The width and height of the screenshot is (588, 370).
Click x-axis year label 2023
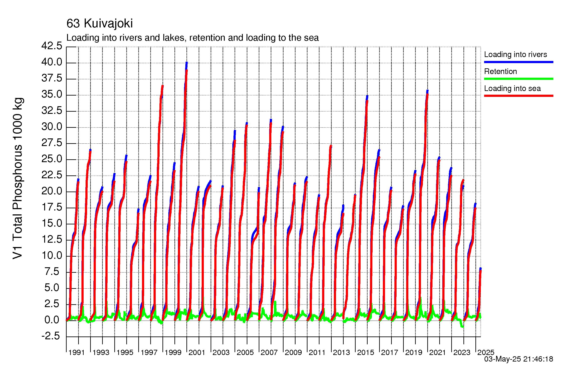(462, 352)
